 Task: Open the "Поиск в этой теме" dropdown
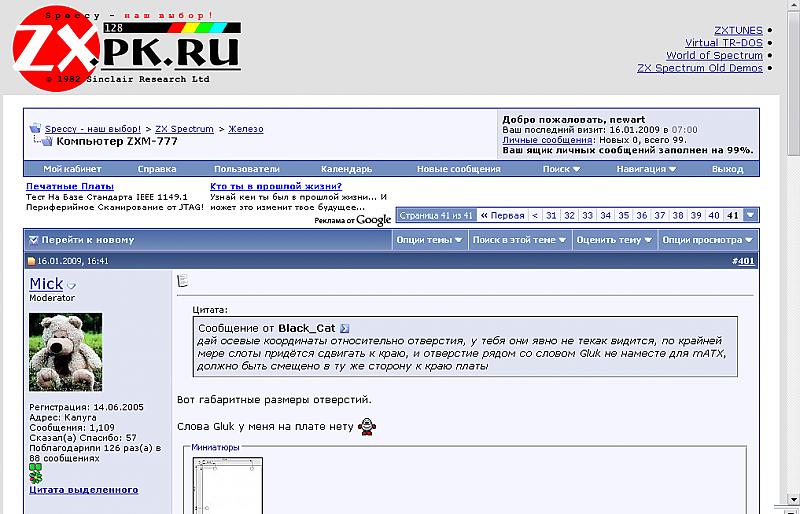[x=519, y=240]
